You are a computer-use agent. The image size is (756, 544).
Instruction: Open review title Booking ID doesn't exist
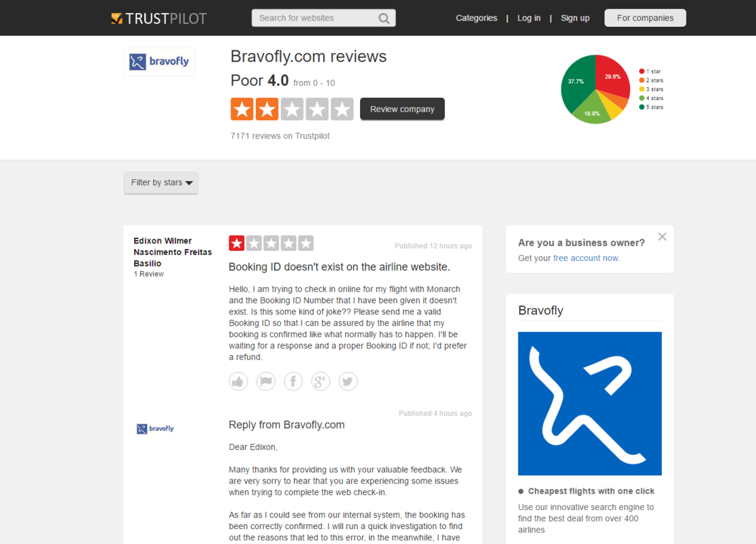[x=340, y=267]
